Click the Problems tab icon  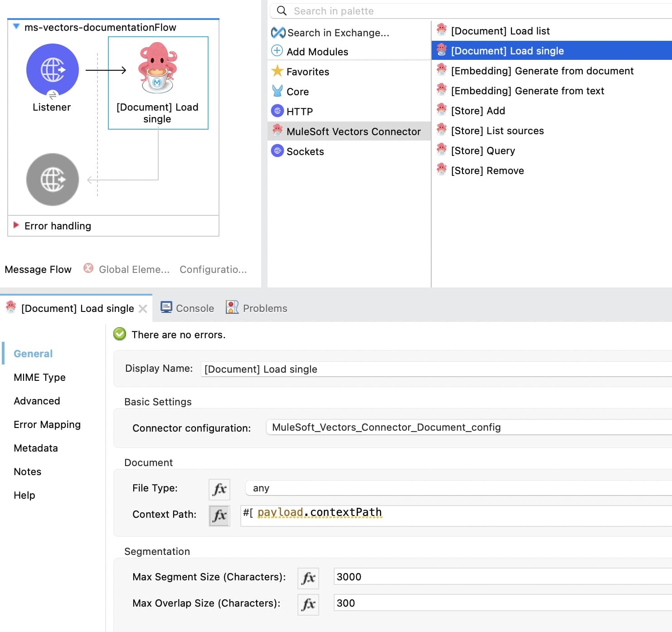[x=232, y=307]
